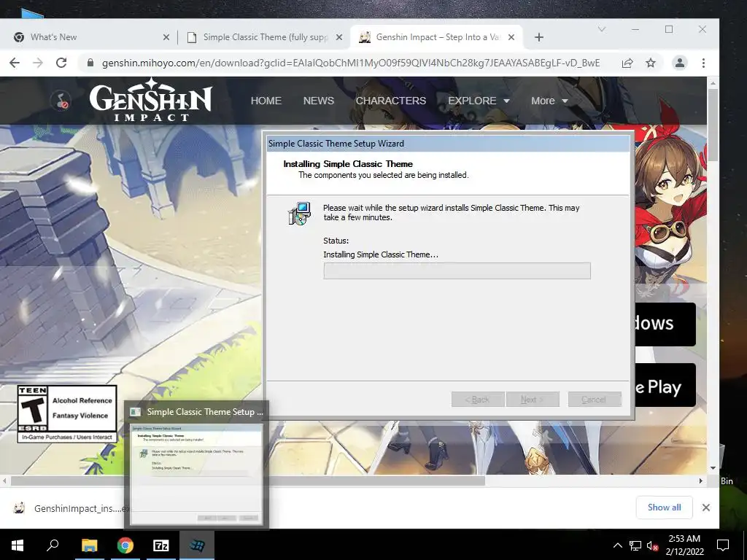The height and width of the screenshot is (560, 747).
Task: Click the installer icon in wizard
Action: (x=300, y=214)
